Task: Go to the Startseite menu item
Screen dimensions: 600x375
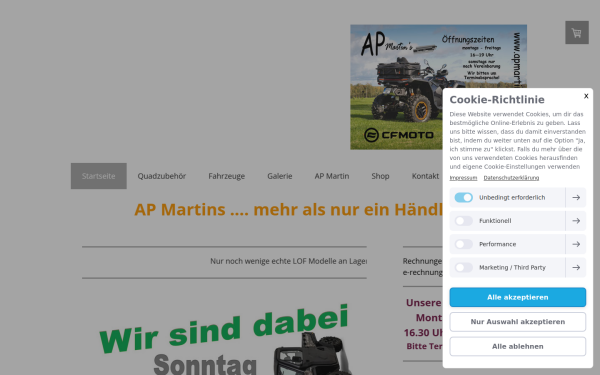Action: 99,176
